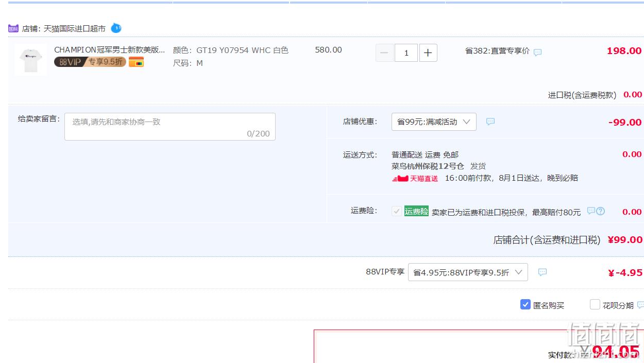Click the shipping text 普通配送 运费 免邮

pos(425,154)
